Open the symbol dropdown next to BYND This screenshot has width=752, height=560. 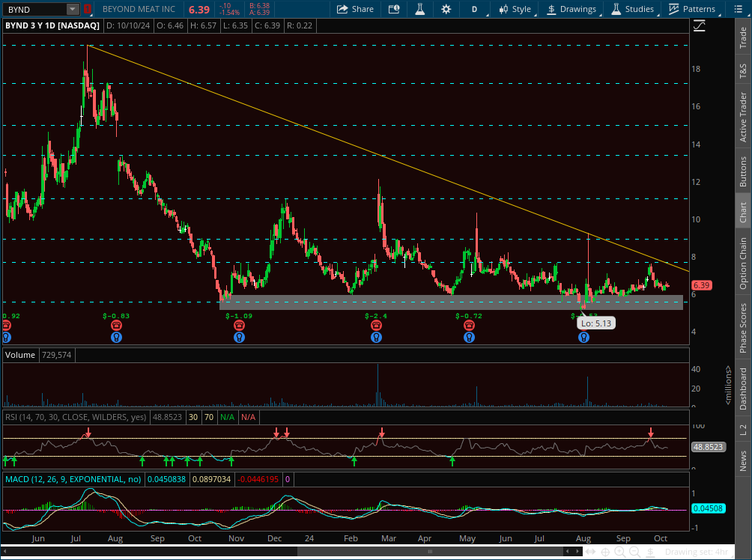pyautogui.click(x=70, y=9)
